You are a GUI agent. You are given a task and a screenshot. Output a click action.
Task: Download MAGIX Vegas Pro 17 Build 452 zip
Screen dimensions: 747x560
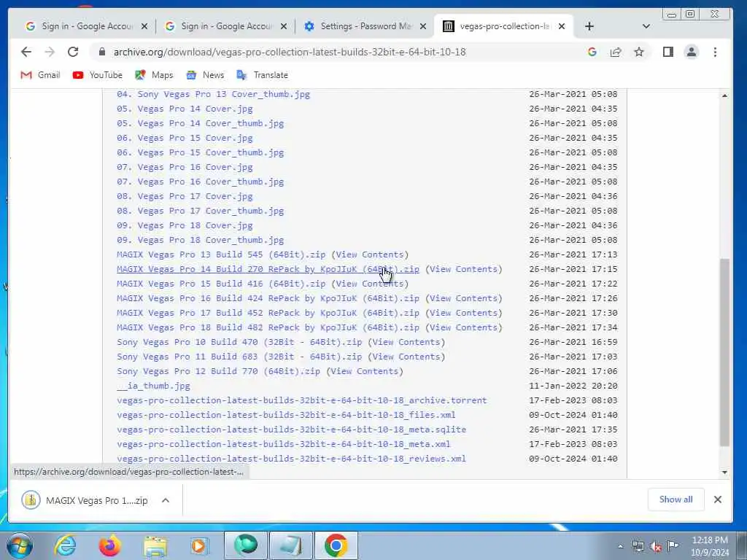(268, 313)
